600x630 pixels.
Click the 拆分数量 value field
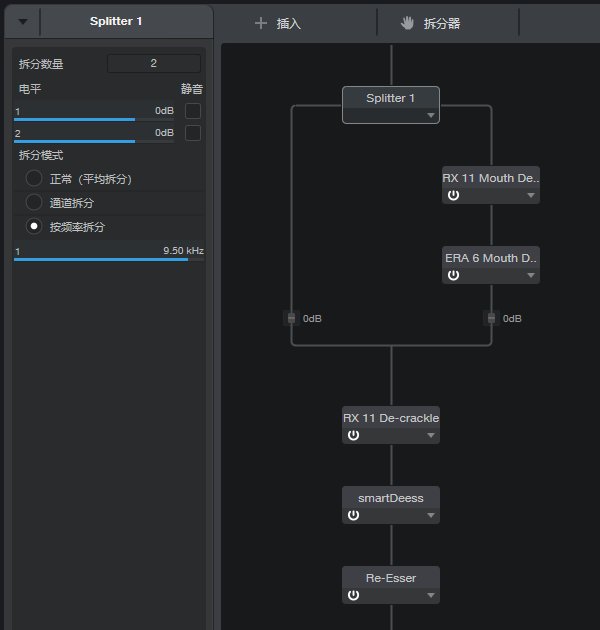pos(154,63)
